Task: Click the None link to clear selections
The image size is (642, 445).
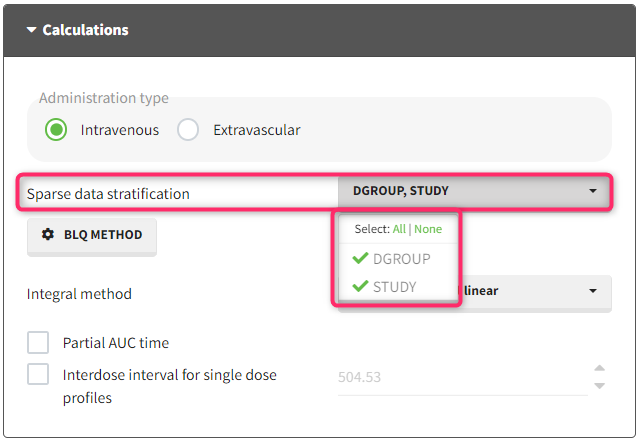Action: 428,229
